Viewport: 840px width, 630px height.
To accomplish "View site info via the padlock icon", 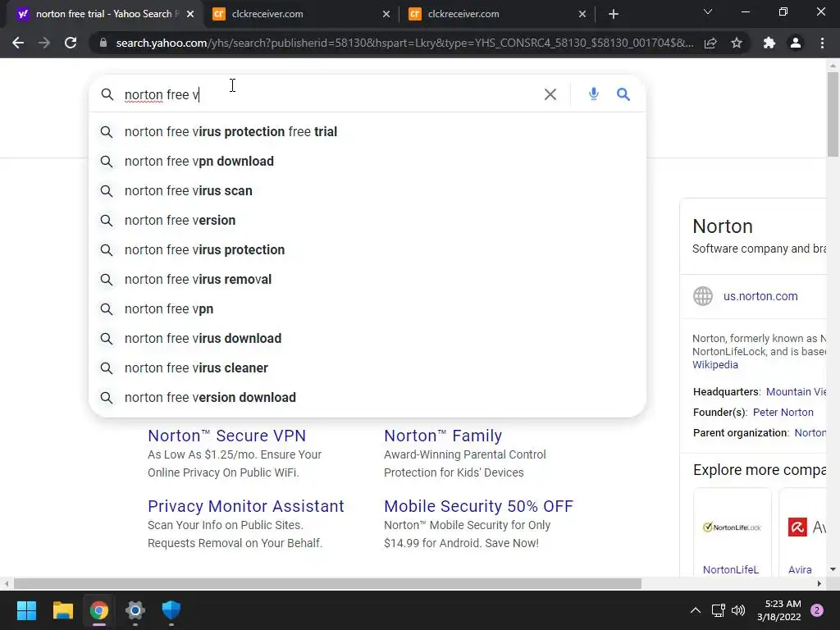I will tap(103, 43).
